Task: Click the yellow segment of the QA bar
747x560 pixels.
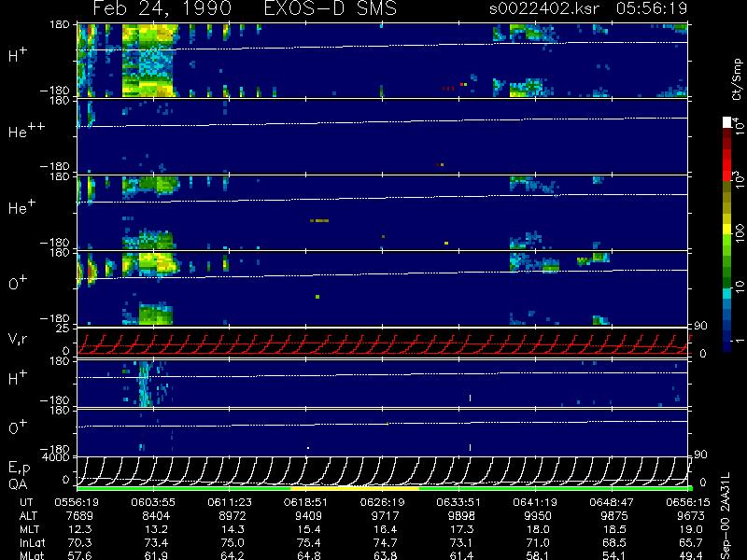Action: pos(355,488)
